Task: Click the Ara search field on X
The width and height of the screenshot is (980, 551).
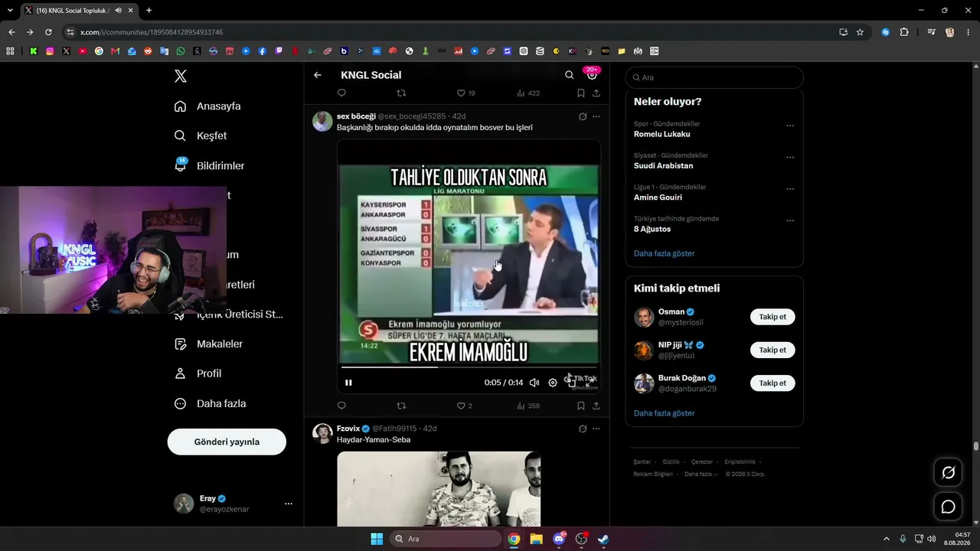Action: click(714, 77)
